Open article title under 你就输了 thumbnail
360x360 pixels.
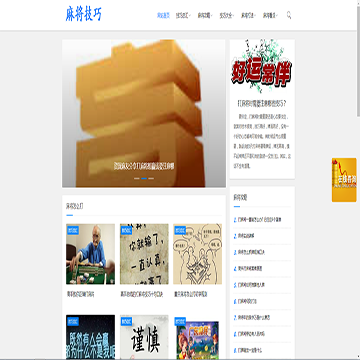(x=142, y=295)
